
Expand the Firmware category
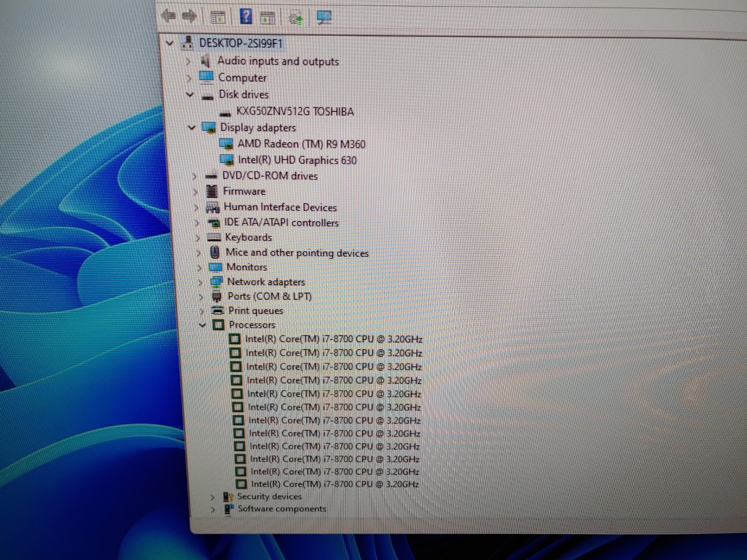click(x=195, y=192)
